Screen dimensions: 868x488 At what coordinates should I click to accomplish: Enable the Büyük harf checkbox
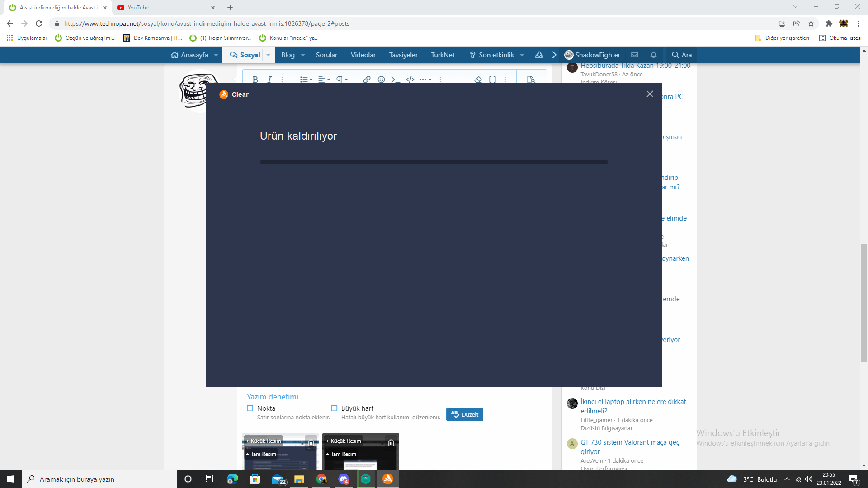(x=334, y=408)
